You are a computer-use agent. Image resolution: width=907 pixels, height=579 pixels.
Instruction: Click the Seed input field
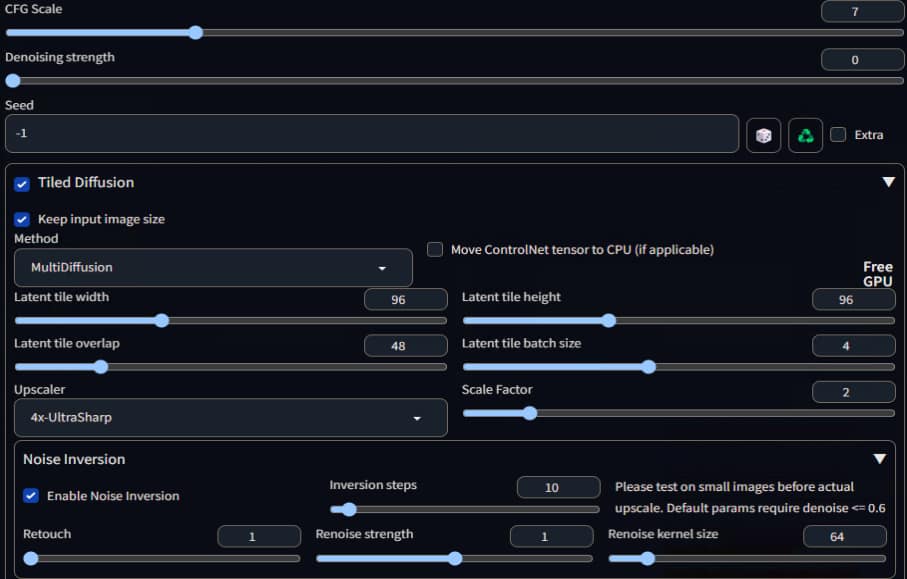click(371, 133)
